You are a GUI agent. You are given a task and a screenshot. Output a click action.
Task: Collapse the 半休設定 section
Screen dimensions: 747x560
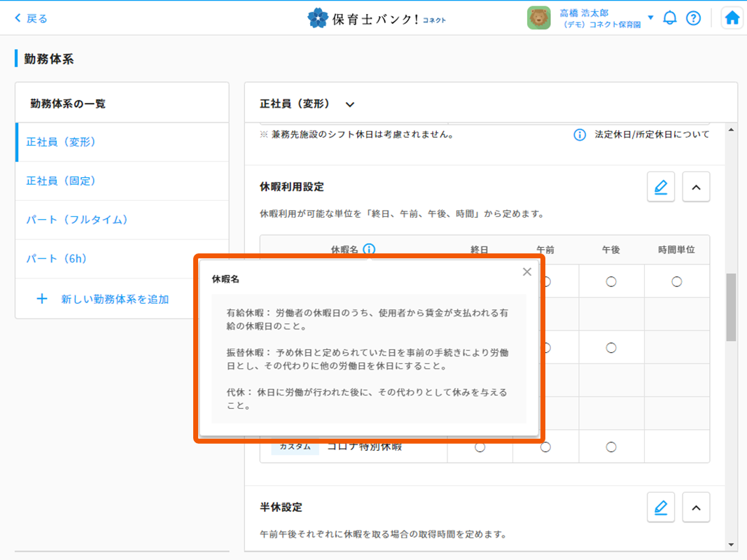[695, 507]
